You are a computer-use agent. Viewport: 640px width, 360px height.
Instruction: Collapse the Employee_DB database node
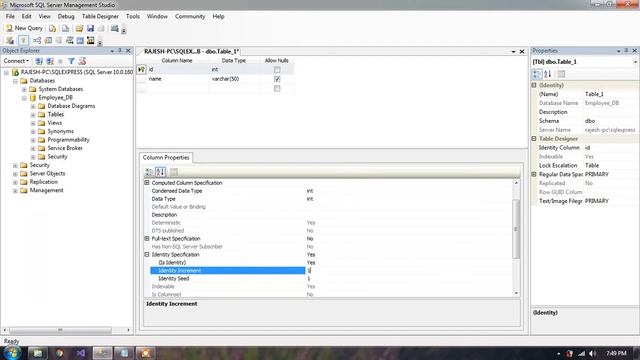click(24, 98)
